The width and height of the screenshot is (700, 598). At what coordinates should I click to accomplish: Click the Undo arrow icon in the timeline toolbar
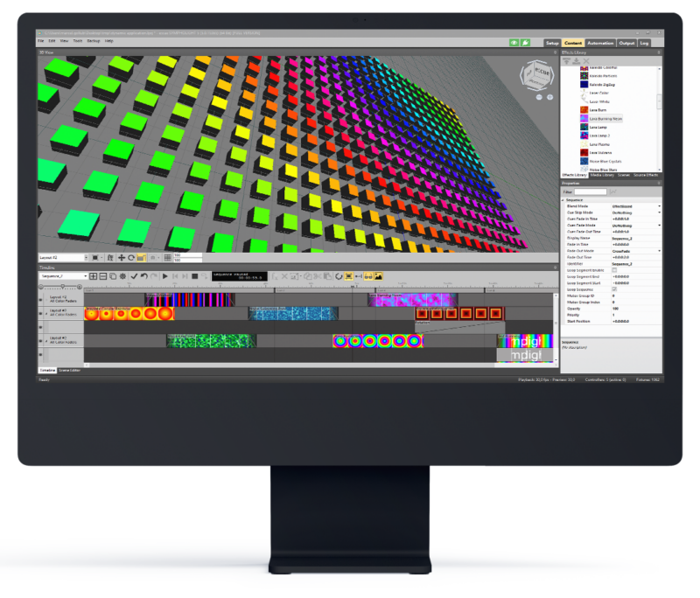143,276
